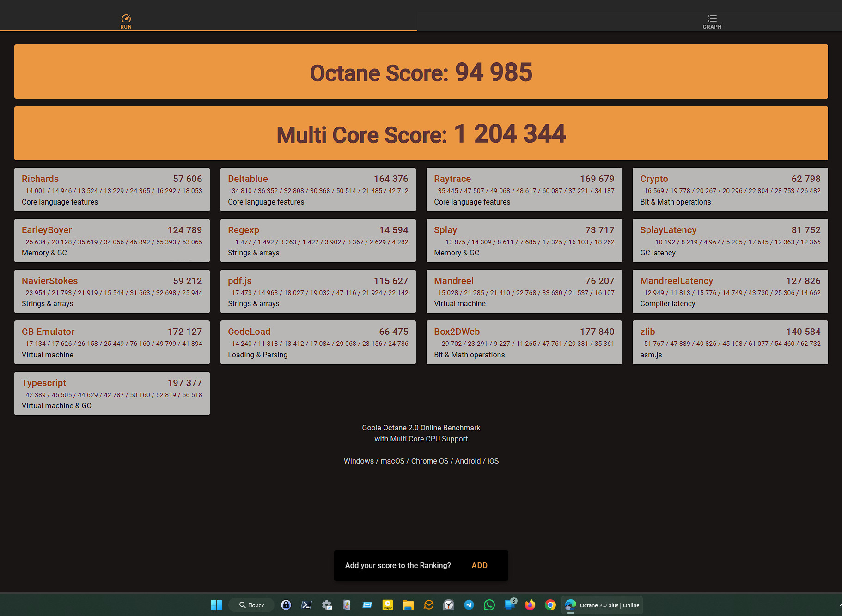The image size is (842, 616).
Task: Launch Firefox from the taskbar
Action: tap(530, 605)
